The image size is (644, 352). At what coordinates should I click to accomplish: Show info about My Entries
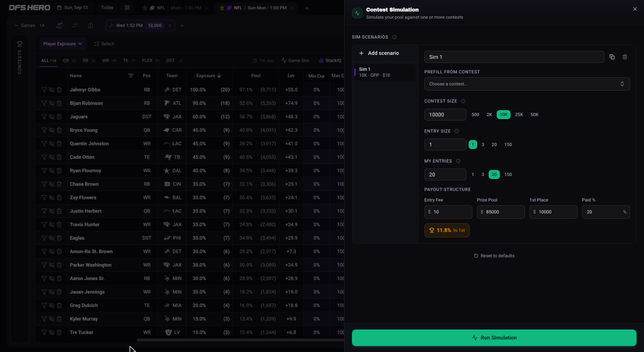click(458, 161)
